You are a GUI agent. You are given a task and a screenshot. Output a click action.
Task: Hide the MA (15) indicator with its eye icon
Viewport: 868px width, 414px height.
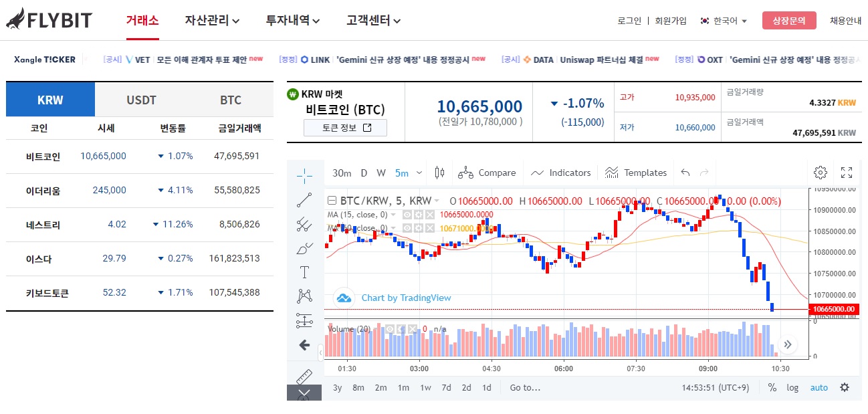(408, 215)
